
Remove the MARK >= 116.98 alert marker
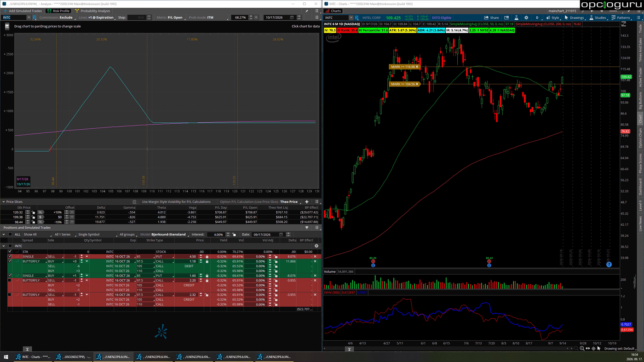[417, 67]
